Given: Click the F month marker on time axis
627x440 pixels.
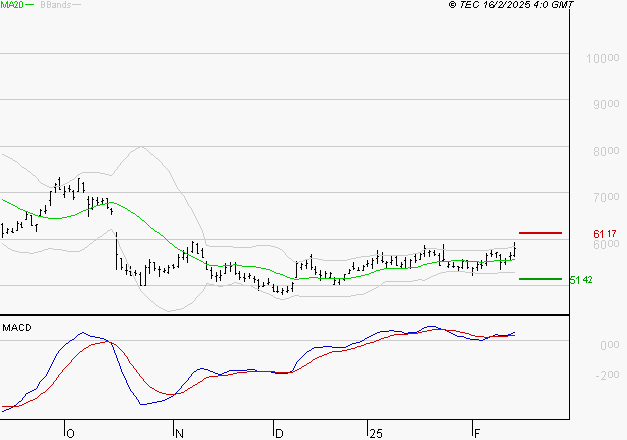Looking at the screenshot, I should [x=477, y=434].
